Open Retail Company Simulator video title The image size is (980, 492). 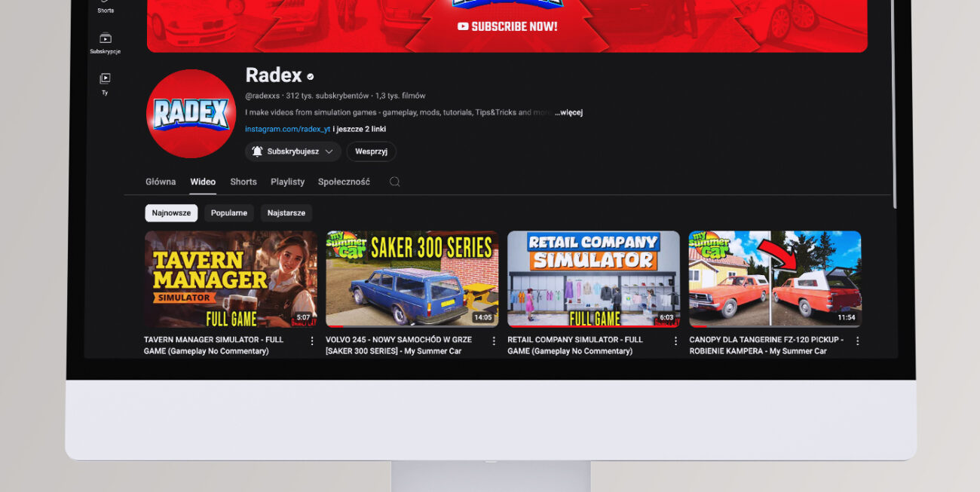(575, 345)
